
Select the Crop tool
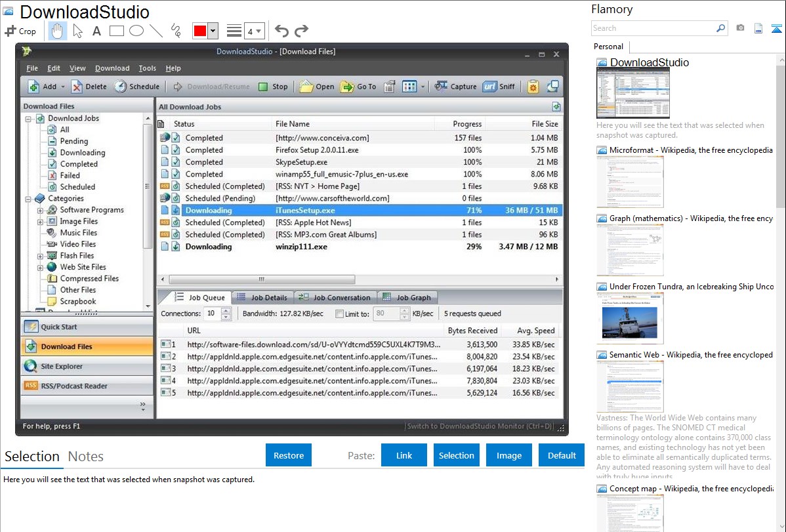tap(20, 31)
